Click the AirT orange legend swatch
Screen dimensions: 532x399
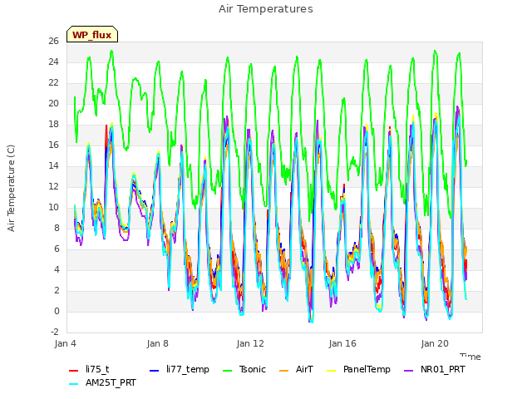point(284,371)
